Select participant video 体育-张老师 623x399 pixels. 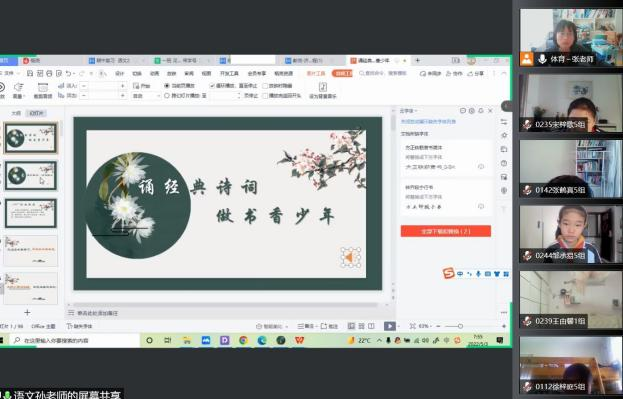571,37
